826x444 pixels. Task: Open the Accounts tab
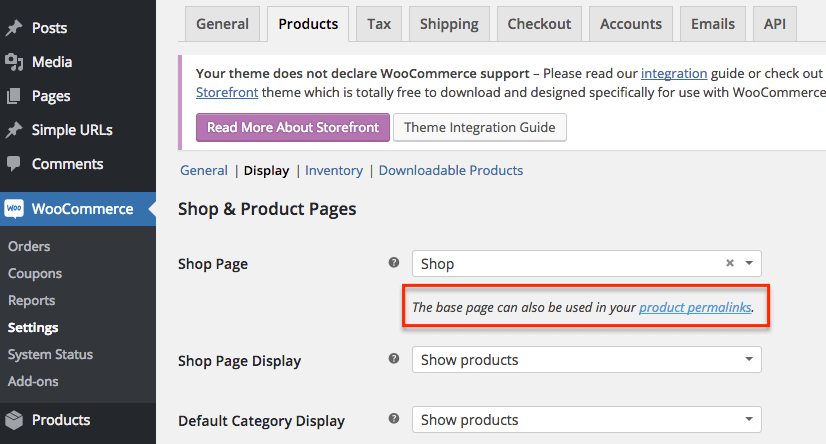(631, 24)
